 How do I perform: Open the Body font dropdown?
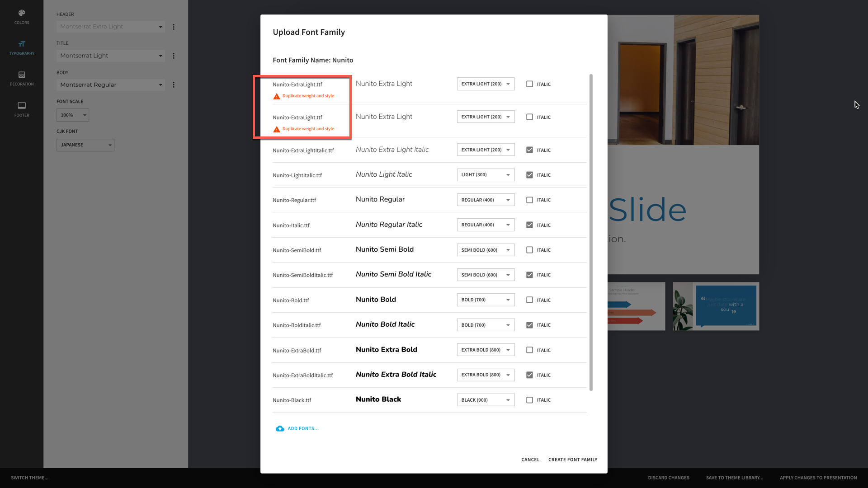pyautogui.click(x=111, y=85)
